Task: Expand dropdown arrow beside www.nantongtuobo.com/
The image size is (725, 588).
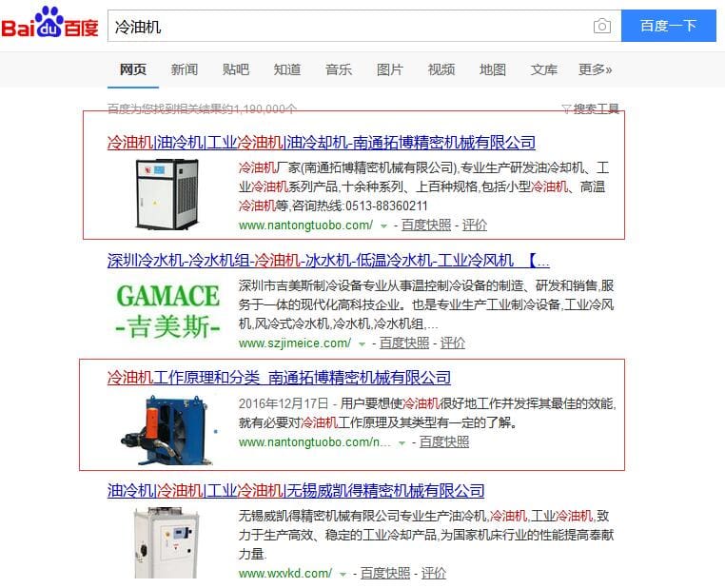Action: [383, 226]
